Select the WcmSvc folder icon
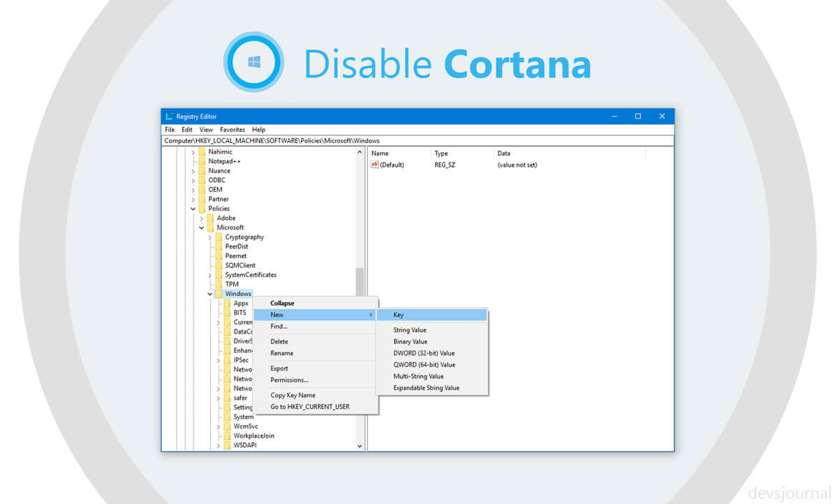Screen dimensions: 838x504 click(x=227, y=427)
